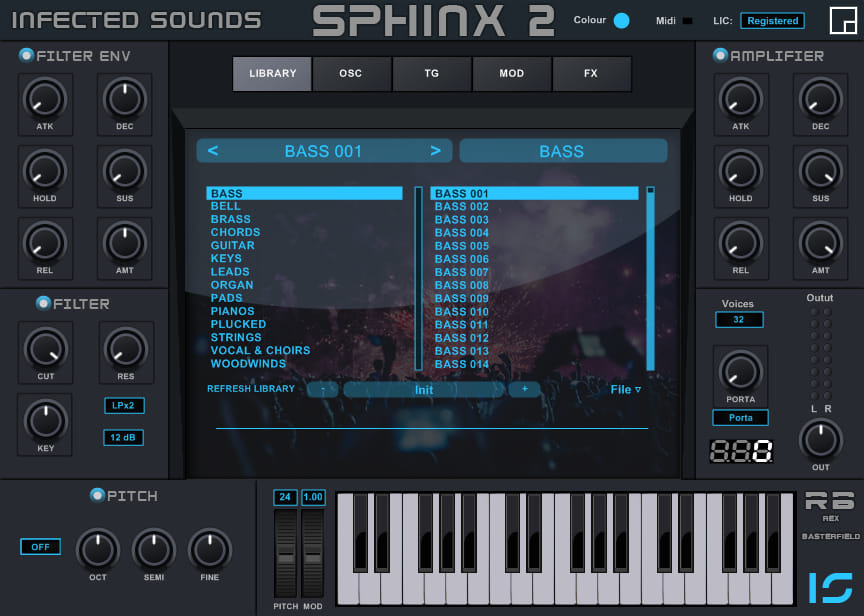Change the Voices value 32
Screen dimensions: 864x616
pos(739,320)
